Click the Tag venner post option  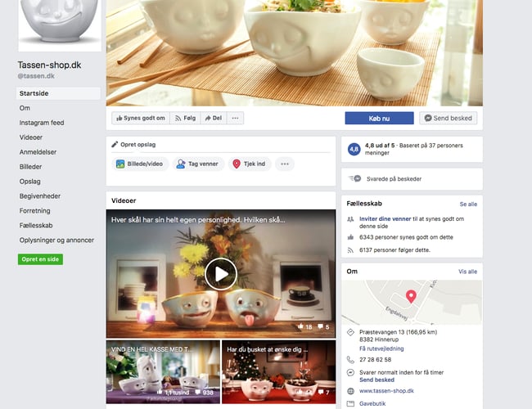coord(199,164)
